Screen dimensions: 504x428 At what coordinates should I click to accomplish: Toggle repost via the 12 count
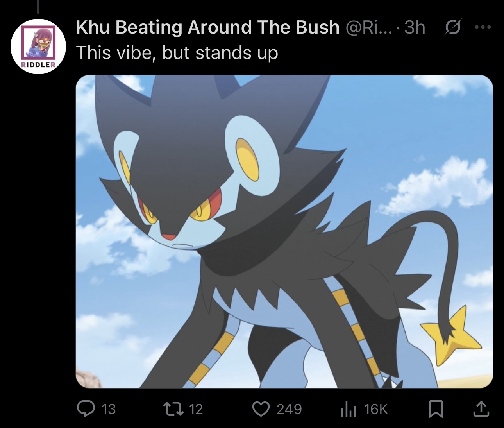[x=196, y=409]
